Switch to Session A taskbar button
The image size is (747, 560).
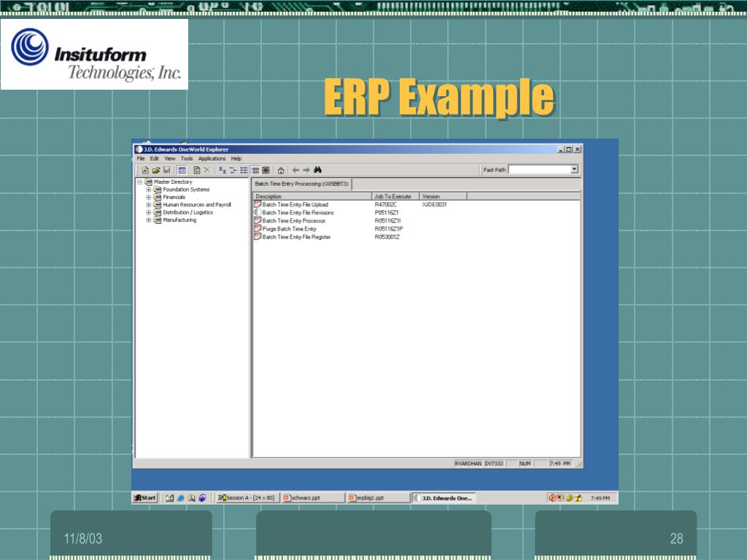[247, 497]
